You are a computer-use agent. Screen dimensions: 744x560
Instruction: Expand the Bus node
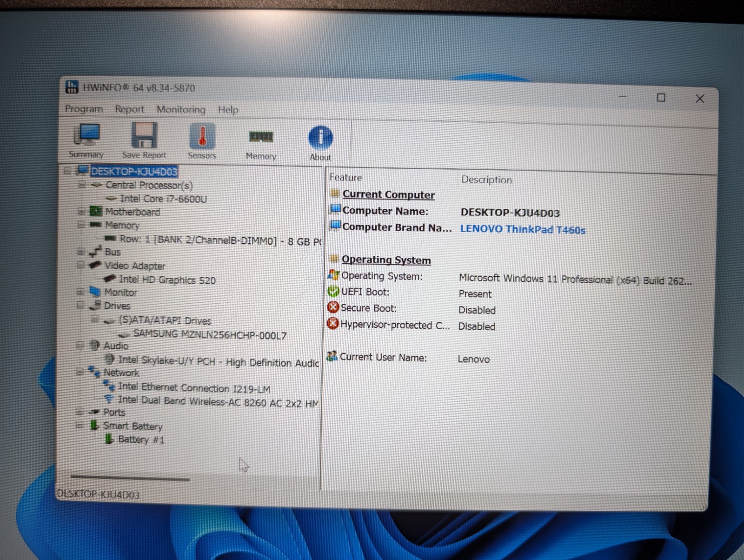81,252
